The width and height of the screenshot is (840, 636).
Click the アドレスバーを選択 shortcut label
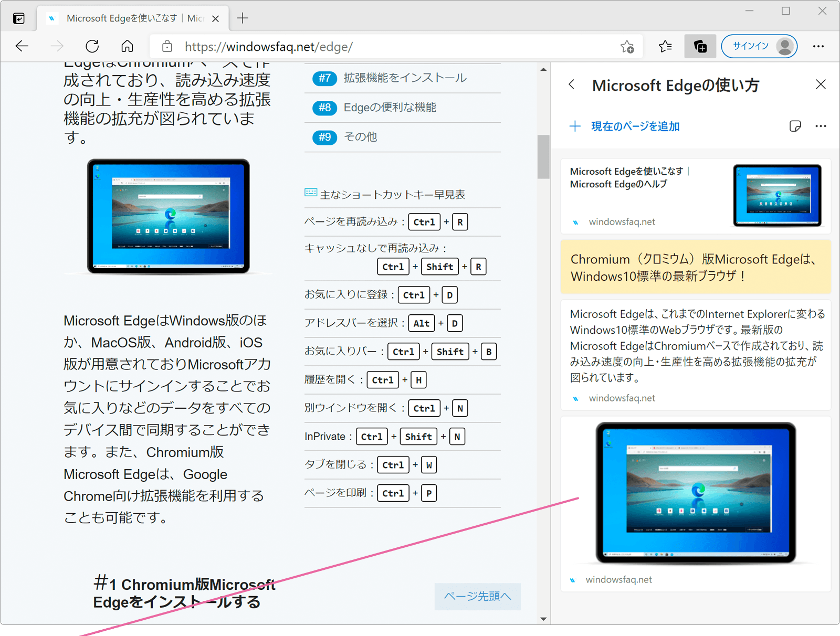coord(351,323)
